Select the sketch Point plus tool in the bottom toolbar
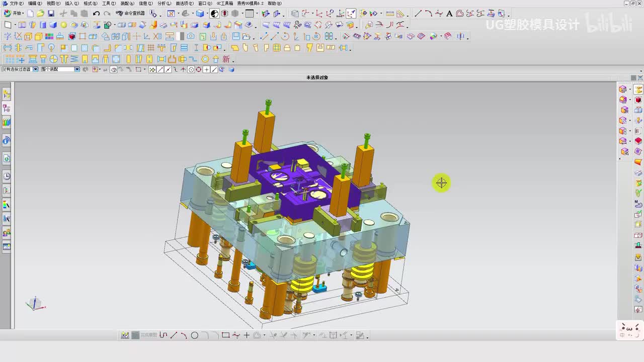The height and width of the screenshot is (362, 644). point(247,335)
